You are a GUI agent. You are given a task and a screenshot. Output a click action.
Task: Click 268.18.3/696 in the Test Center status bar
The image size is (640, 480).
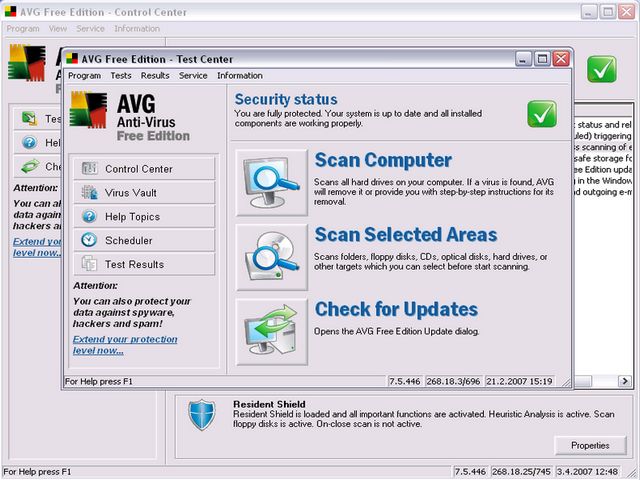(453, 381)
